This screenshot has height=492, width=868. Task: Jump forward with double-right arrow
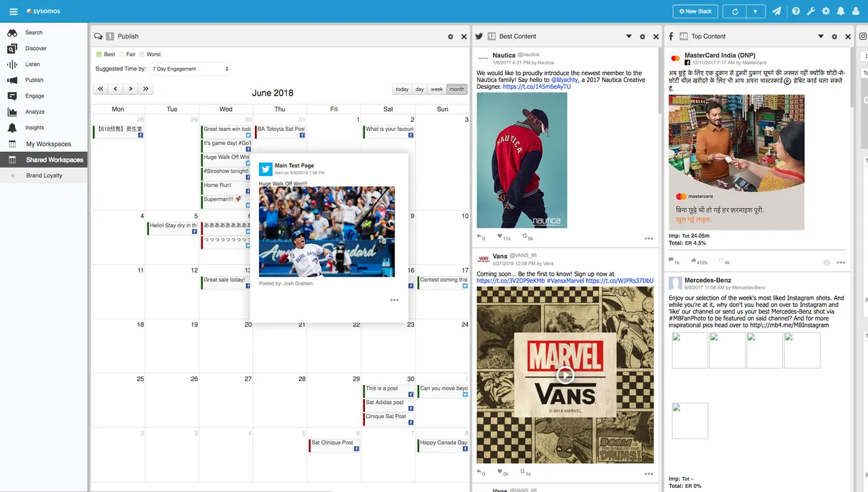click(145, 89)
